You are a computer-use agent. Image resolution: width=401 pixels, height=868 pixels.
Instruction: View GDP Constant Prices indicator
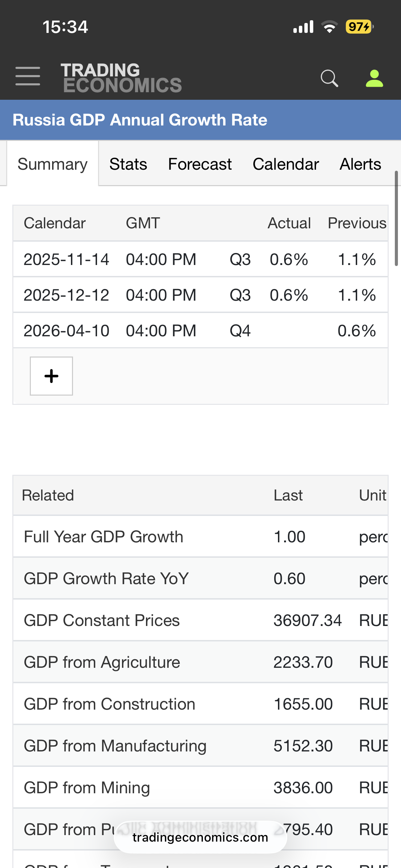click(102, 620)
